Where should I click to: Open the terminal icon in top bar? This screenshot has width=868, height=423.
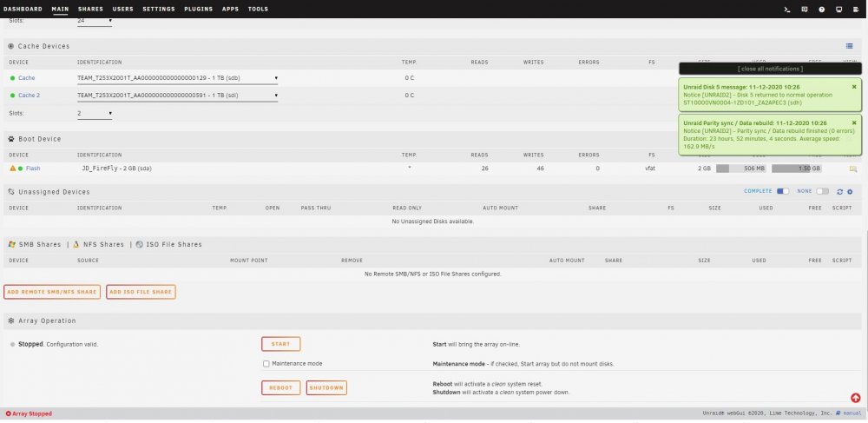[x=787, y=10]
